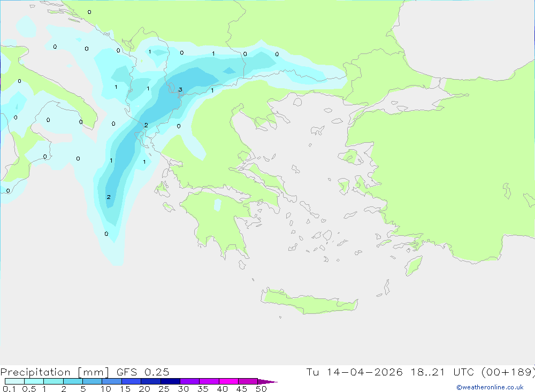Screen dimensions: 535x392
Task: Click the legend label "0.5"
Action: click(x=29, y=389)
